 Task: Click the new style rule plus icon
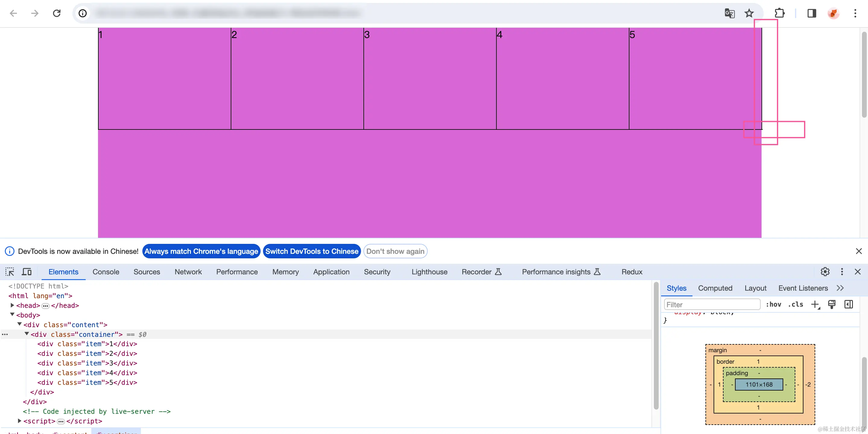click(x=815, y=305)
